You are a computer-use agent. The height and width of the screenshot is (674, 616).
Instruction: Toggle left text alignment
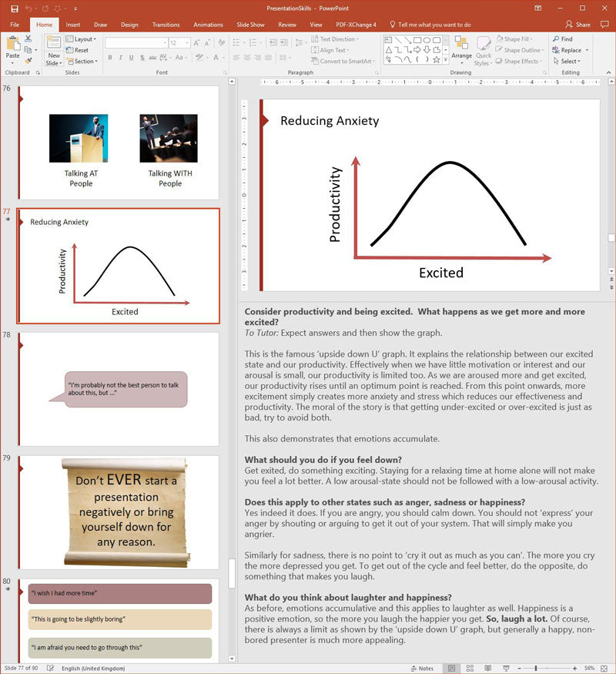click(x=236, y=57)
